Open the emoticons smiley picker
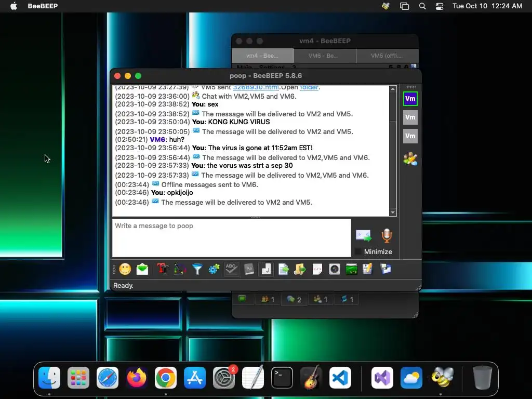The width and height of the screenshot is (532, 399). 125,270
